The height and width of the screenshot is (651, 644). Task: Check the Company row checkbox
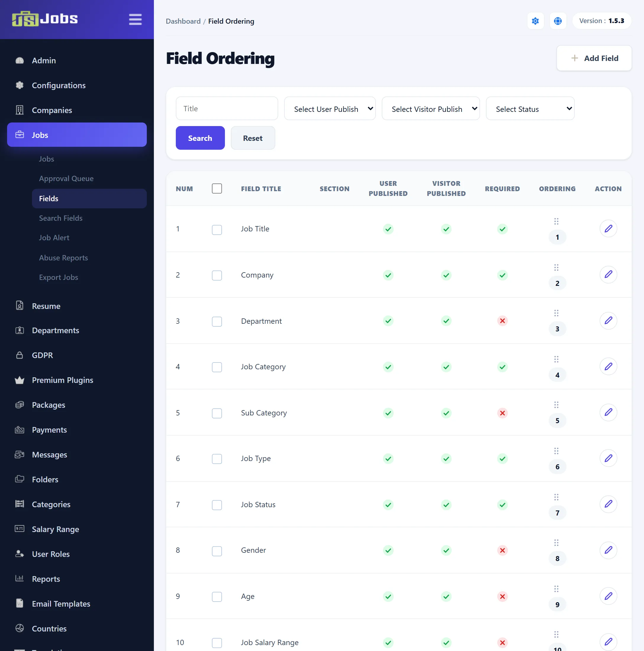click(217, 275)
